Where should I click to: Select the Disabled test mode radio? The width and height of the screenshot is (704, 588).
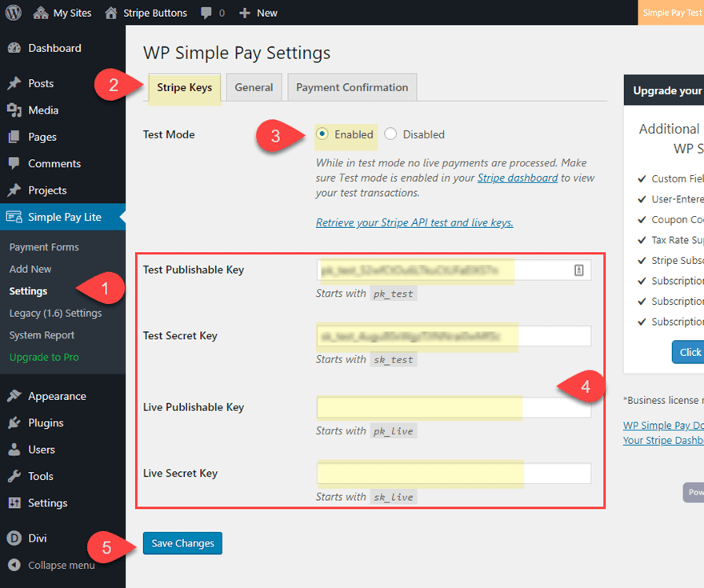point(390,134)
